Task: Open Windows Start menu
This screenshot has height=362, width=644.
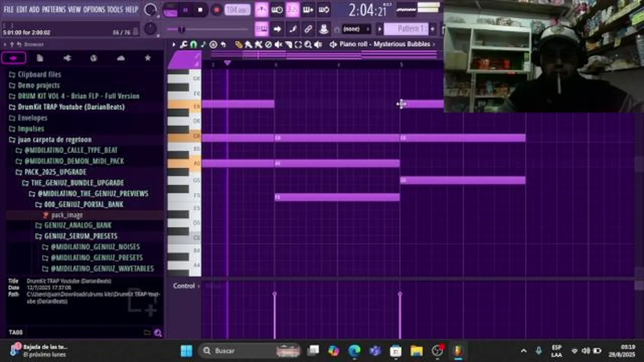Action: (x=187, y=350)
